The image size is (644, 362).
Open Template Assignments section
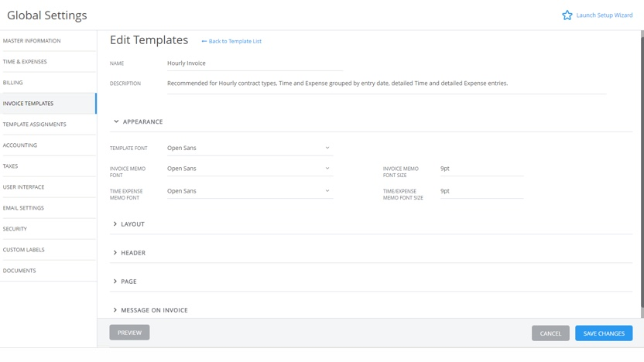coord(48,125)
